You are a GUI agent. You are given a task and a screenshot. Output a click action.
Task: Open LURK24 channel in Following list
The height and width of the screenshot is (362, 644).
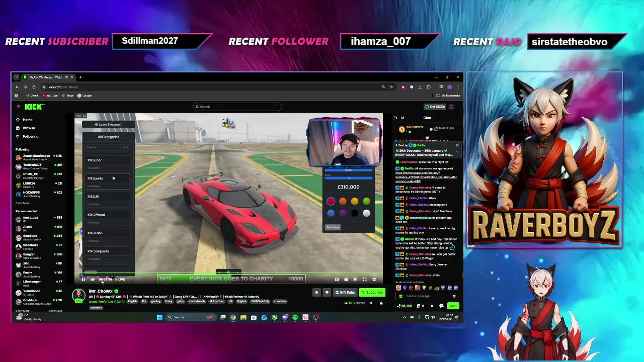(39, 185)
